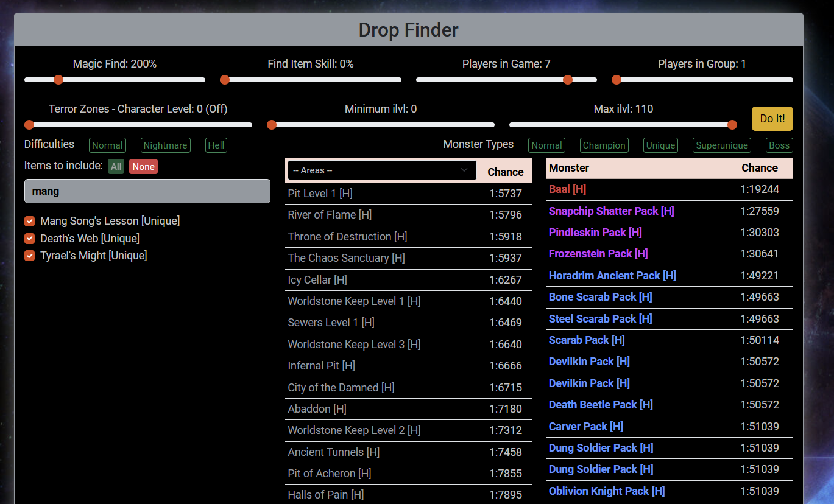Toggle Nightmare difficulty filter
Screen dimensions: 834x504
tap(165, 145)
